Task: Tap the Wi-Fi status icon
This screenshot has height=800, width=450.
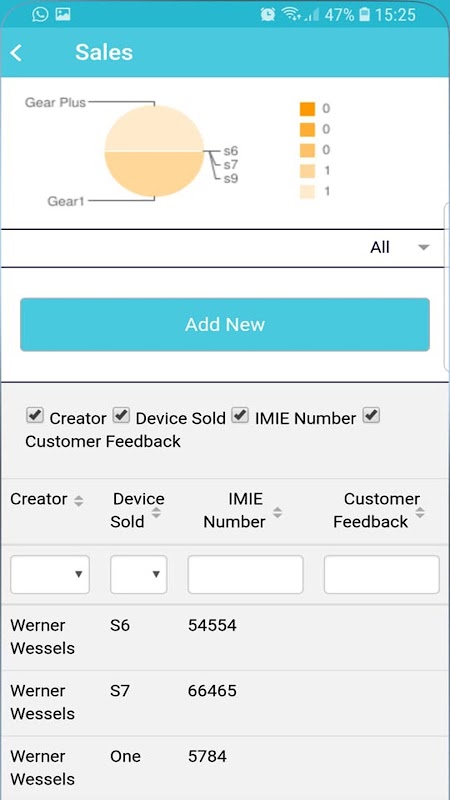Action: (x=291, y=15)
